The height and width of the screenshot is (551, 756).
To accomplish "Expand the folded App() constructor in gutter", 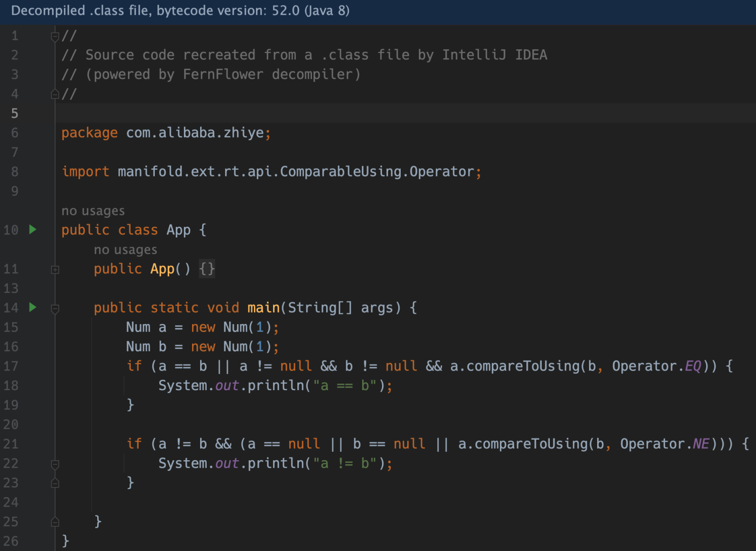I will [55, 270].
